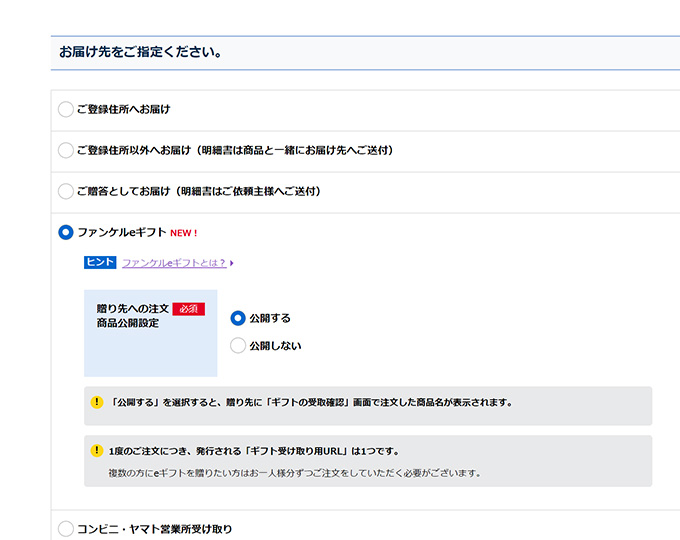Screen dimensions: 680x540
Task: Click the ファンケルeギフト radio button
Action: click(66, 232)
